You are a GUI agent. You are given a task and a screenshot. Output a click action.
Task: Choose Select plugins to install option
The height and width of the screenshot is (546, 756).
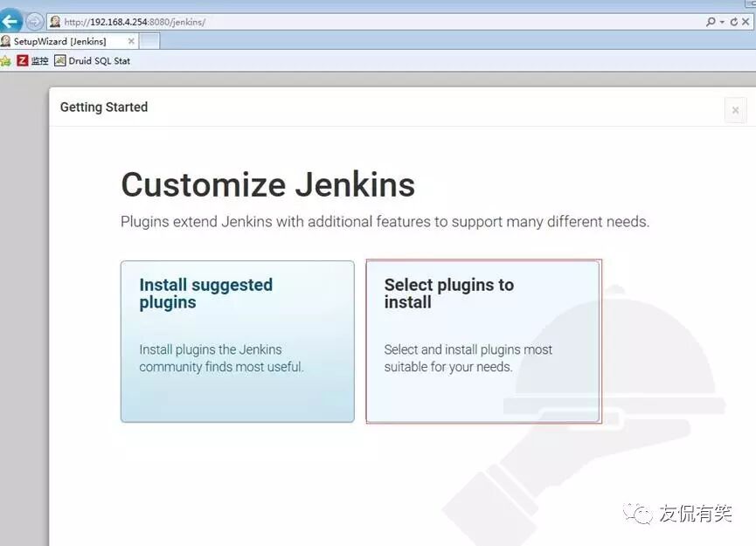483,342
